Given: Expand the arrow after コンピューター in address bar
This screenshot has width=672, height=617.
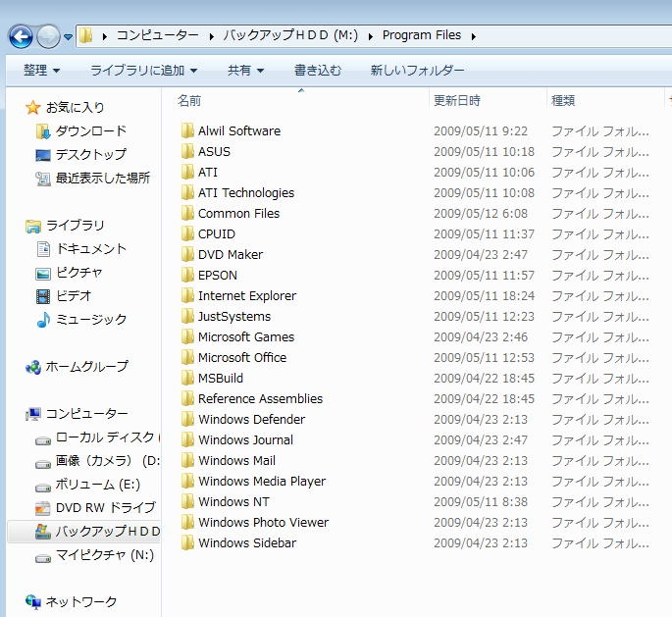Looking at the screenshot, I should (211, 36).
